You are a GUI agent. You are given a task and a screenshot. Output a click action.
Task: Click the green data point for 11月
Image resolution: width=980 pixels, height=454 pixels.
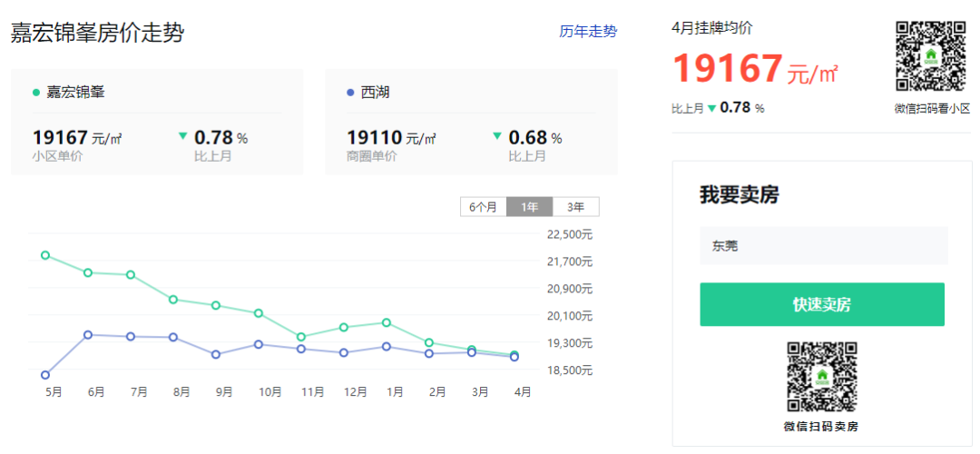tap(301, 337)
